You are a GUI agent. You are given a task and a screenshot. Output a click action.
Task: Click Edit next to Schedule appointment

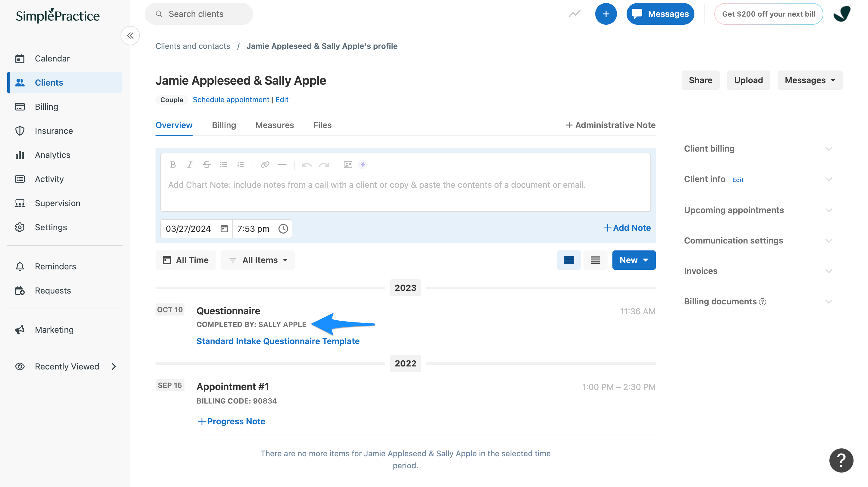pos(282,99)
